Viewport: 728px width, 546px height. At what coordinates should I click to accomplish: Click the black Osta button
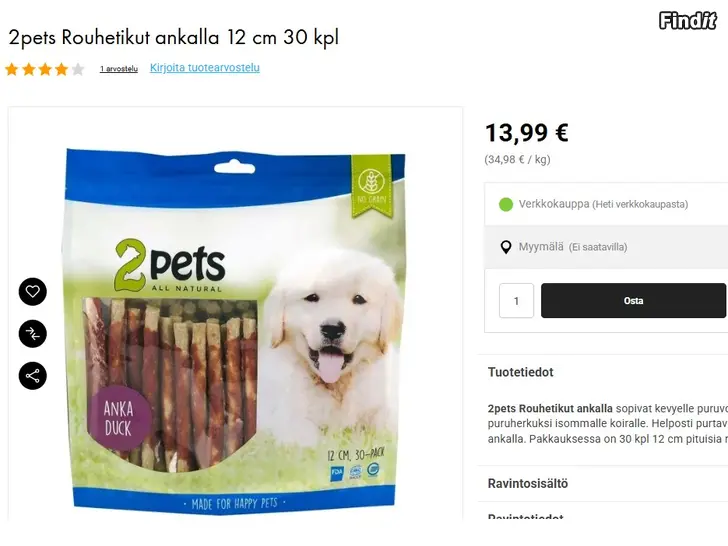tap(633, 300)
